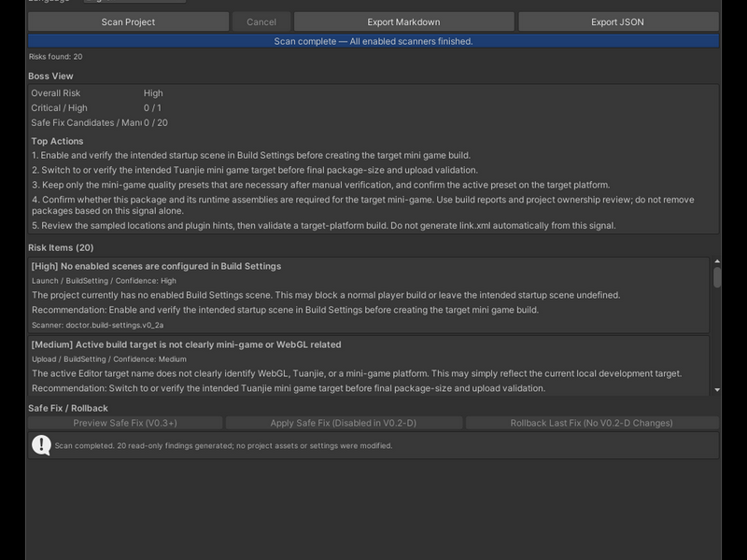Click the Risk Items (20) header
The height and width of the screenshot is (560, 747).
(x=61, y=247)
